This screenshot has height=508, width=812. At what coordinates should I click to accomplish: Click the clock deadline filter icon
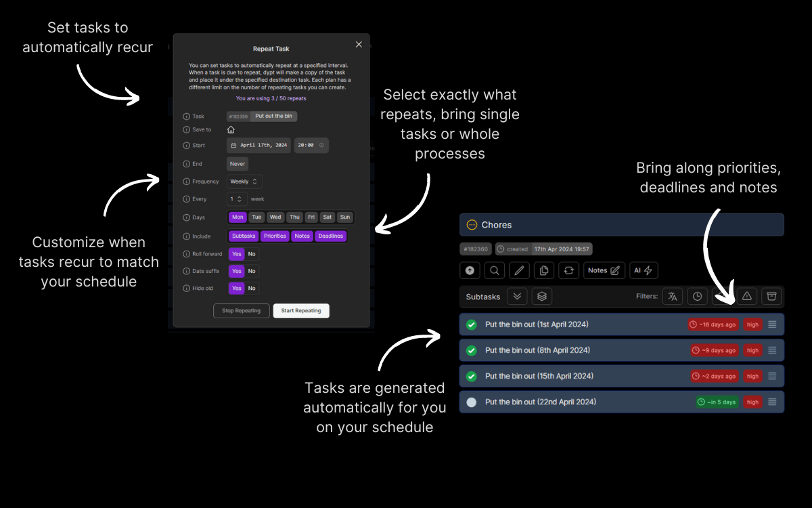698,296
